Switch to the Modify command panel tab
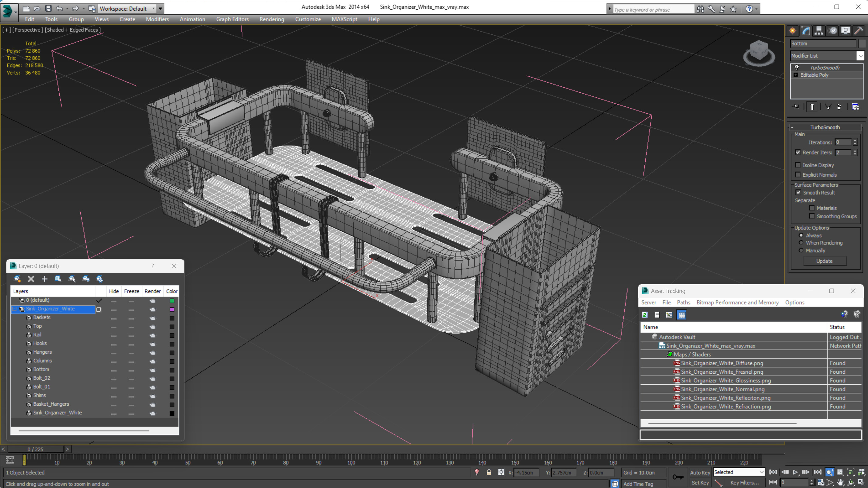868x488 pixels. 806,31
